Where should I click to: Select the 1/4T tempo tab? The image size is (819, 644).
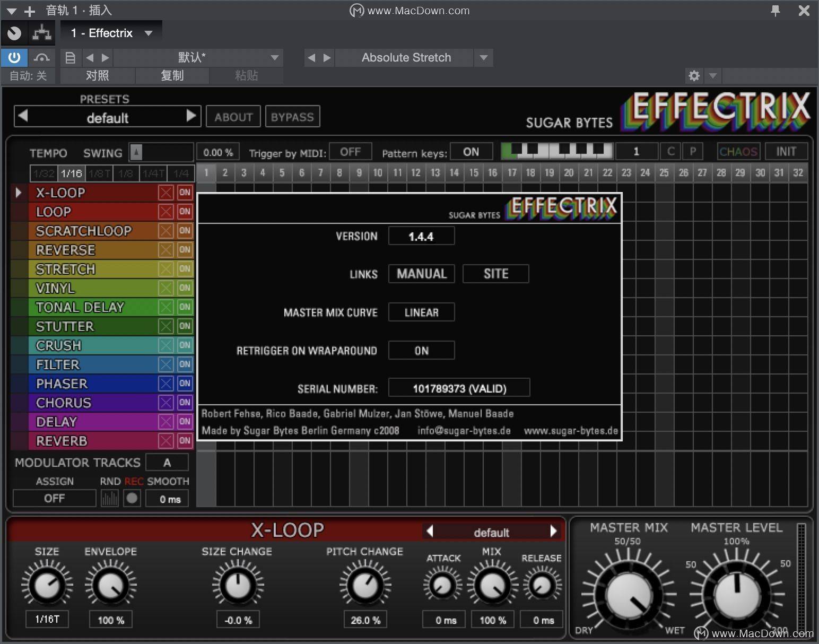[x=153, y=173]
